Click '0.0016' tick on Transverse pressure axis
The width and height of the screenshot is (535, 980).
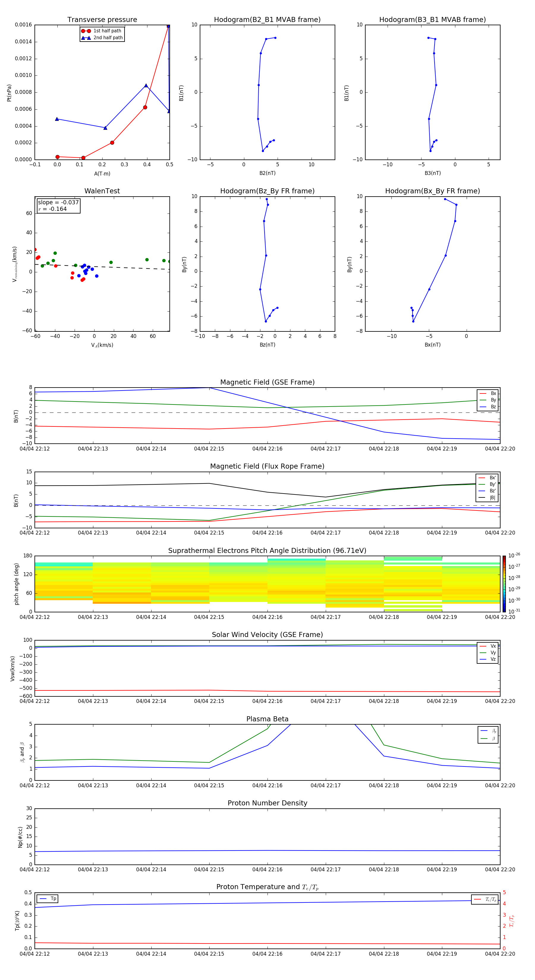tap(23, 25)
